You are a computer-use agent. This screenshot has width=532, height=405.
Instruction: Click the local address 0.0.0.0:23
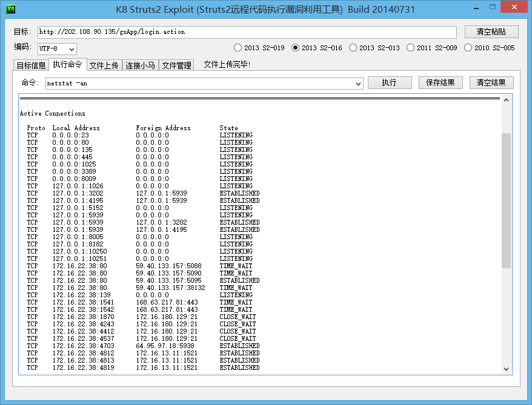pos(70,135)
